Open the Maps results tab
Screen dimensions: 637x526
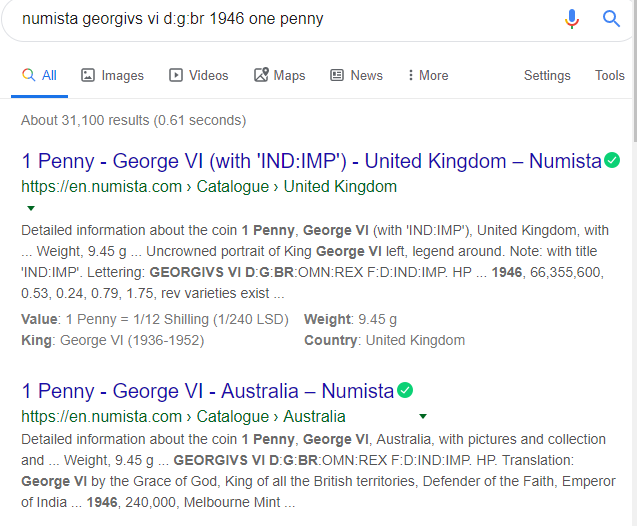coord(280,75)
